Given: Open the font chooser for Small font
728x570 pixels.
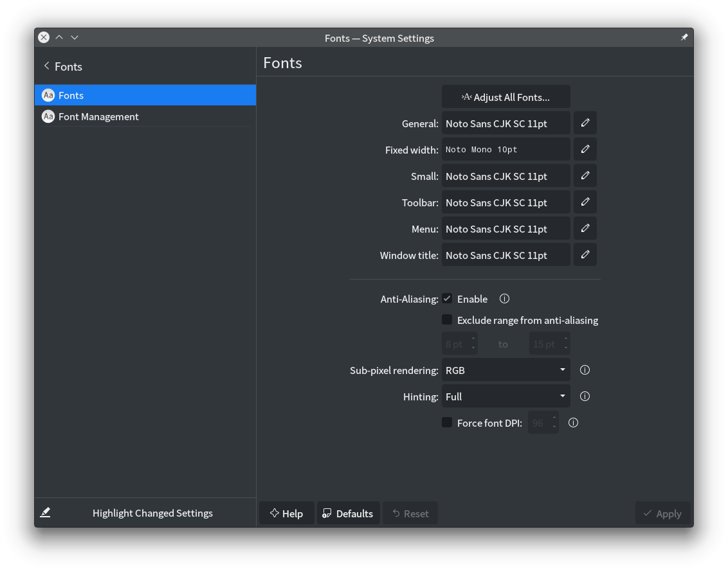Looking at the screenshot, I should 585,175.
